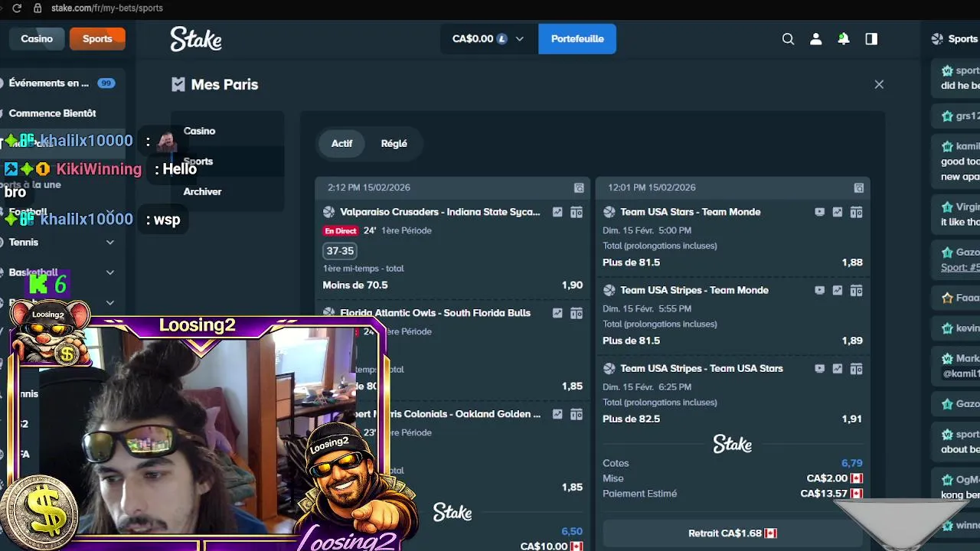Open the Valparaiso Crusaders - Indiana State match link
The height and width of the screenshot is (551, 980).
click(x=440, y=212)
